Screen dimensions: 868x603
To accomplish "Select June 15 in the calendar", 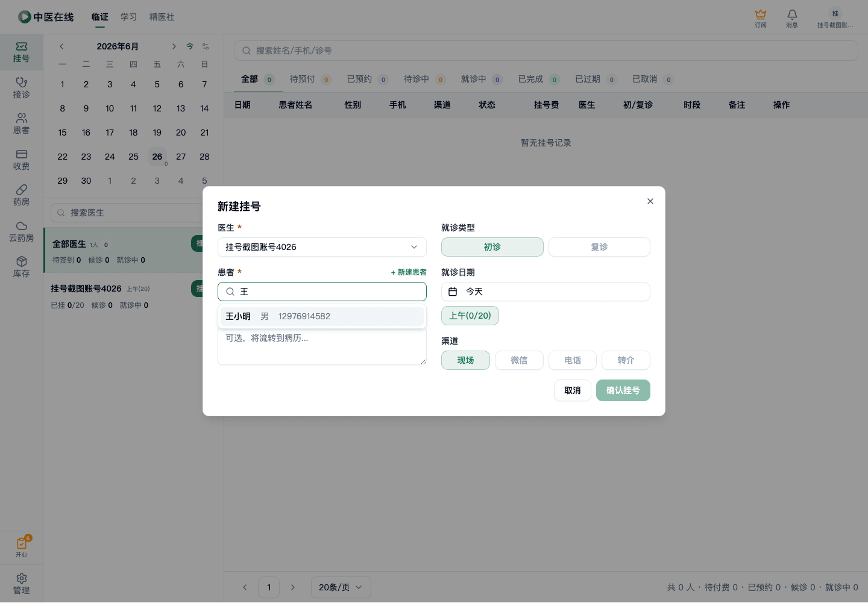I will [x=63, y=133].
